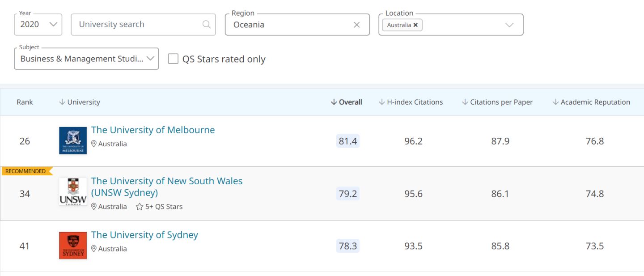The height and width of the screenshot is (276, 644).
Task: Click the search magnifier icon
Action: click(x=206, y=25)
